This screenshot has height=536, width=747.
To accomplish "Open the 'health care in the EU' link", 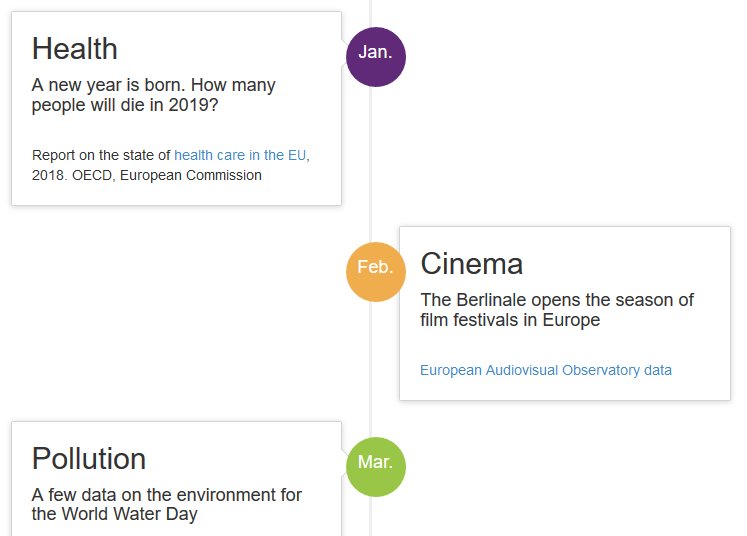I will coord(240,155).
